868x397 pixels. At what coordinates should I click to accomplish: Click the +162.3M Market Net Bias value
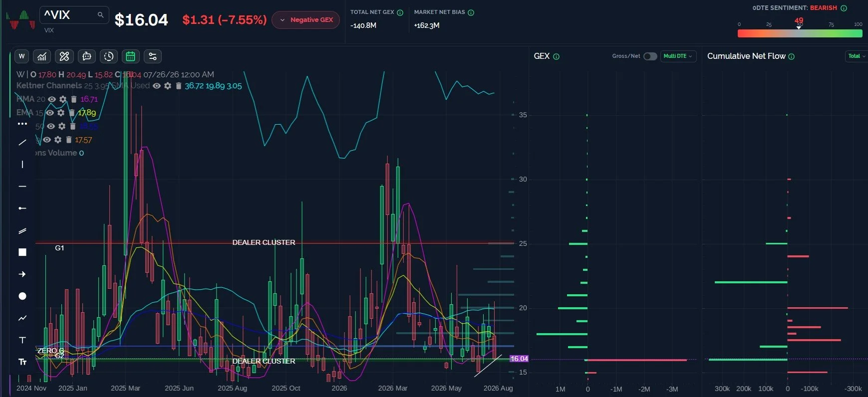click(427, 25)
